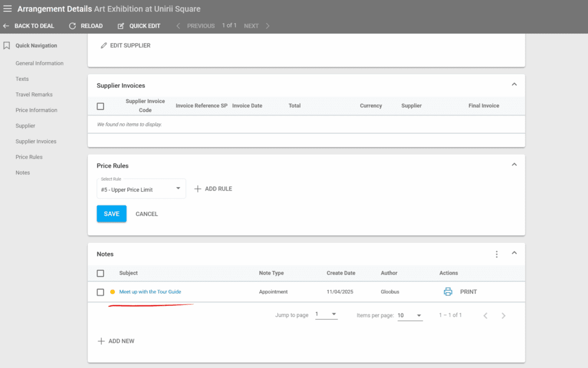Click BACK TO DEAL button

pos(34,26)
